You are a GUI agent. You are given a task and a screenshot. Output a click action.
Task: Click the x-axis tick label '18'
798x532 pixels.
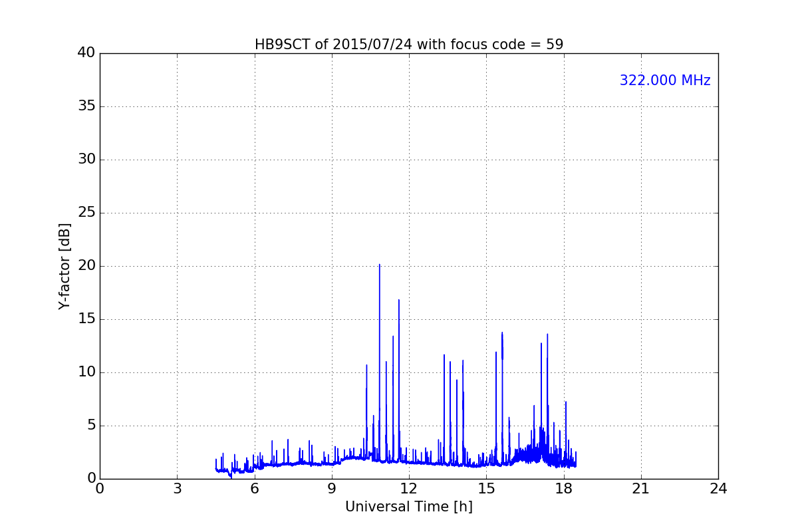pos(564,489)
